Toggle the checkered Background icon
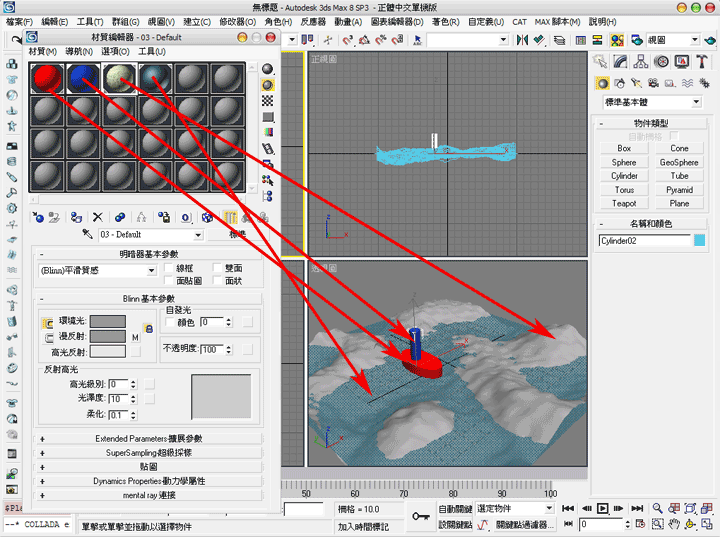 (267, 101)
